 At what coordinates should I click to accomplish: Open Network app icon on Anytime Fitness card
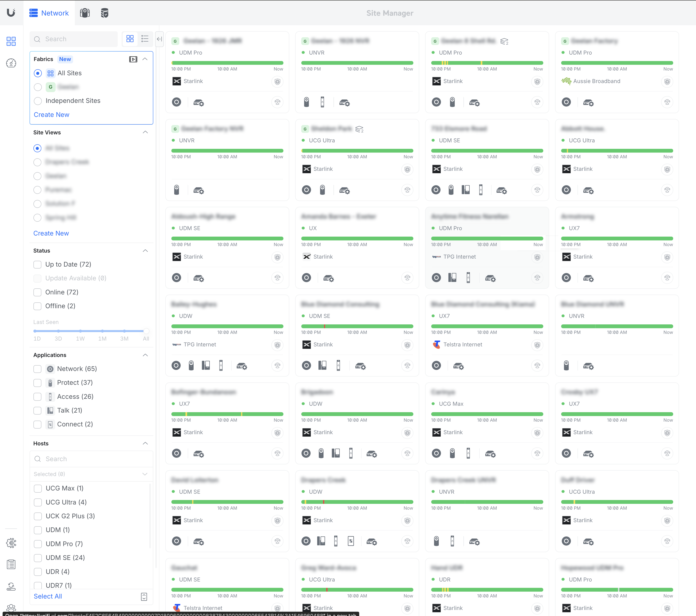point(436,278)
